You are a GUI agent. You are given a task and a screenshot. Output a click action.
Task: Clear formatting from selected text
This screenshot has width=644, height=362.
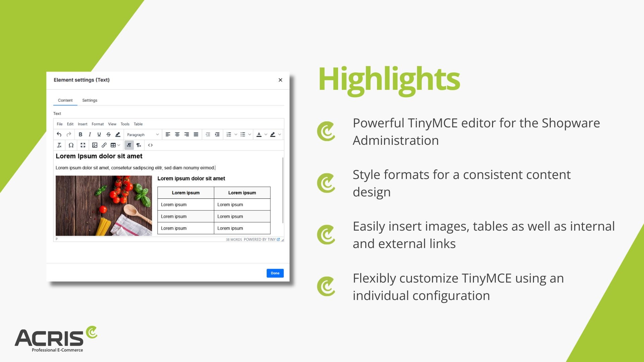(59, 145)
